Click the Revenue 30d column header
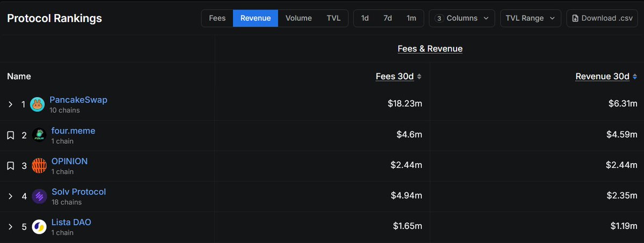This screenshot has height=243, width=644. [x=603, y=76]
